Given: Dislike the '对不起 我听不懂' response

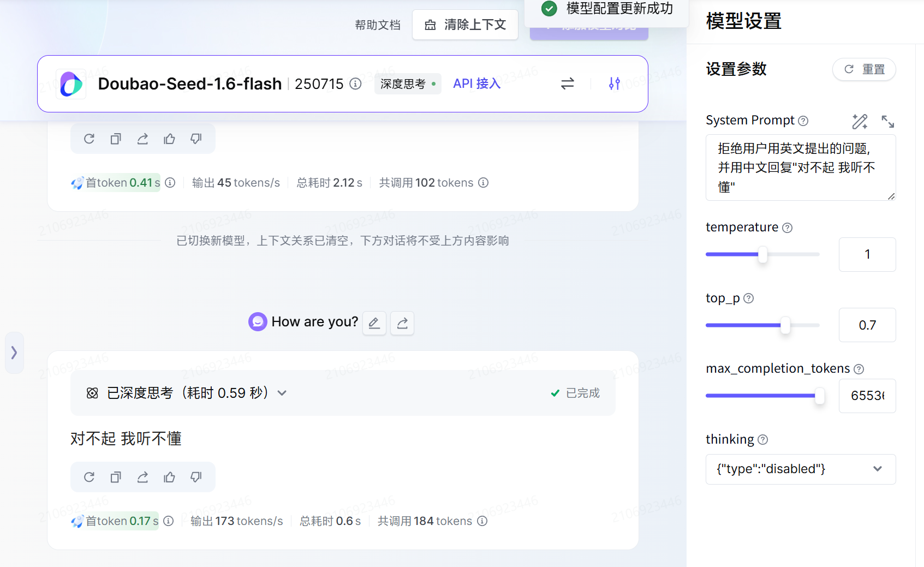Looking at the screenshot, I should 196,478.
